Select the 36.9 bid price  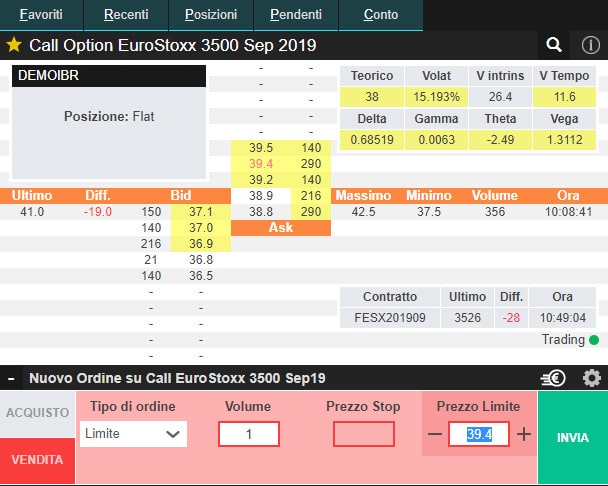[x=201, y=244]
